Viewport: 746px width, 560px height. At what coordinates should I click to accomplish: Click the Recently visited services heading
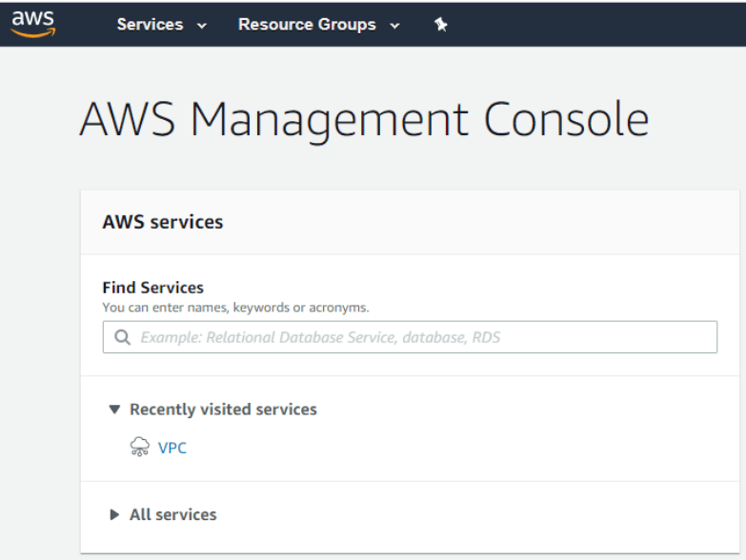tap(223, 410)
